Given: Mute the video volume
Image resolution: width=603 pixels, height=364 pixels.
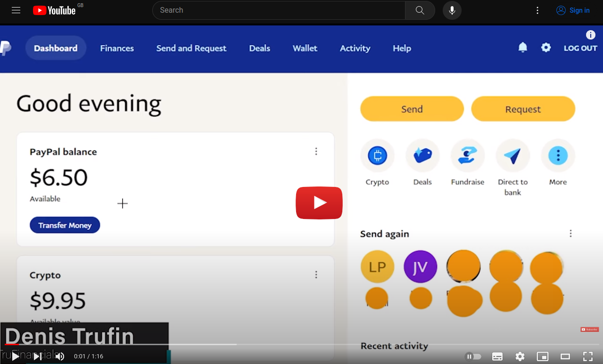Looking at the screenshot, I should [x=60, y=356].
